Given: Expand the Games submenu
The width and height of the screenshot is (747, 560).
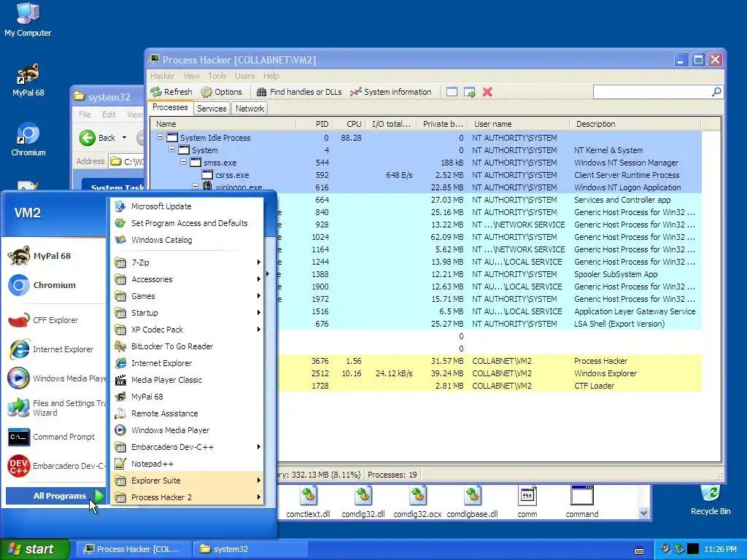Looking at the screenshot, I should click(x=187, y=296).
